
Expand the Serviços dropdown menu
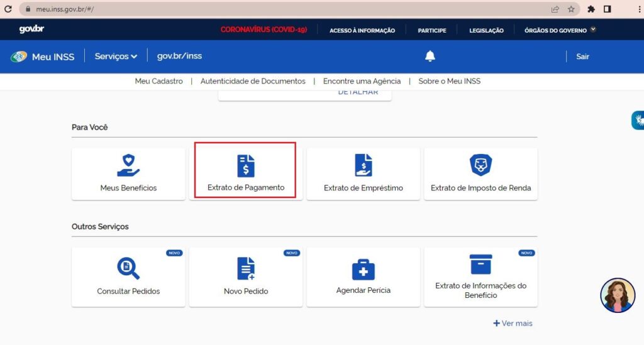click(116, 56)
